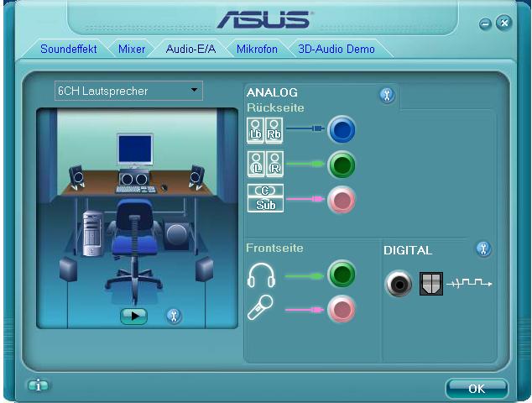The image size is (532, 403).
Task: Go to the Mikrofon tab
Action: (257, 49)
